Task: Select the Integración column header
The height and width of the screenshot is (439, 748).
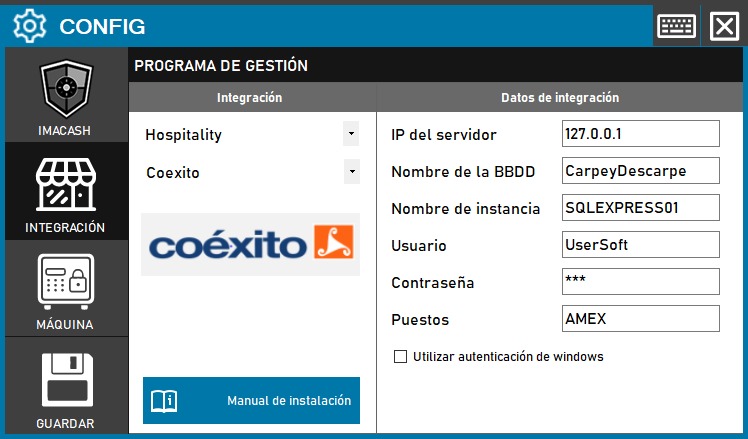Action: click(250, 98)
